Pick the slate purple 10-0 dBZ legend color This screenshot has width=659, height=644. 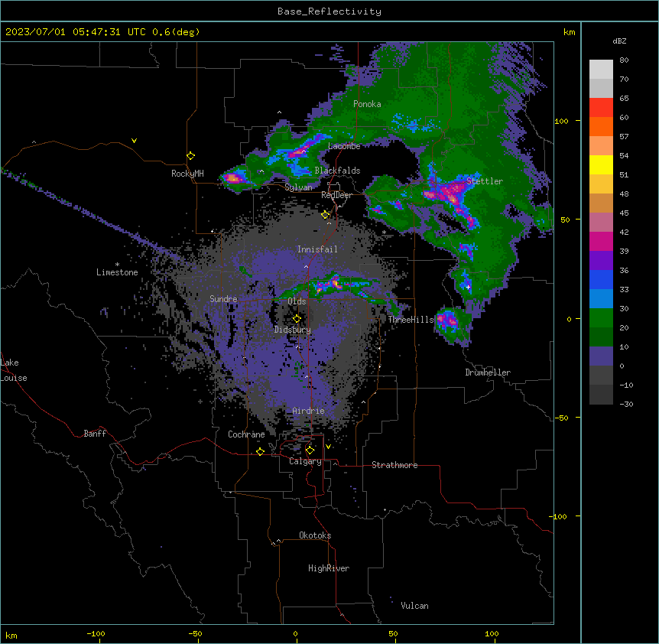[601, 356]
